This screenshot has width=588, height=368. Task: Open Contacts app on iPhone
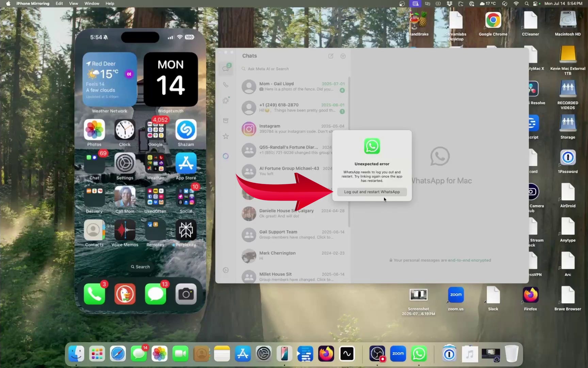coord(94,230)
